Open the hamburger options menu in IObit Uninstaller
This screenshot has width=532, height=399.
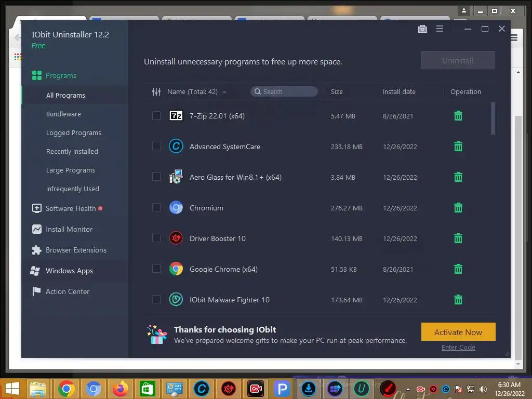[440, 29]
